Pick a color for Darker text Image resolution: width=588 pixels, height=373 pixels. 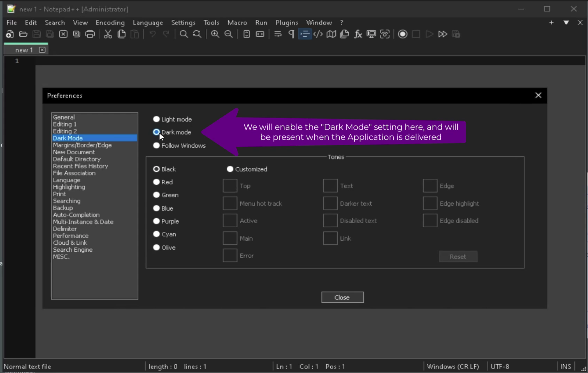point(330,203)
